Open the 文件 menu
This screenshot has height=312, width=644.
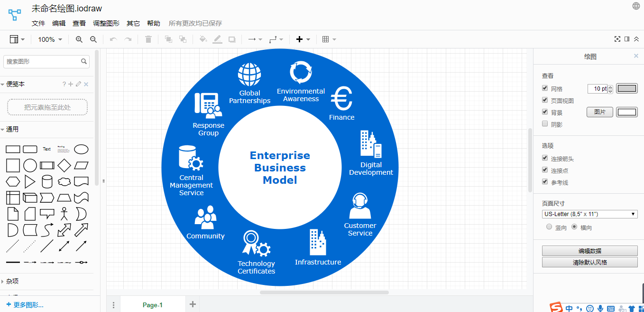pyautogui.click(x=38, y=23)
